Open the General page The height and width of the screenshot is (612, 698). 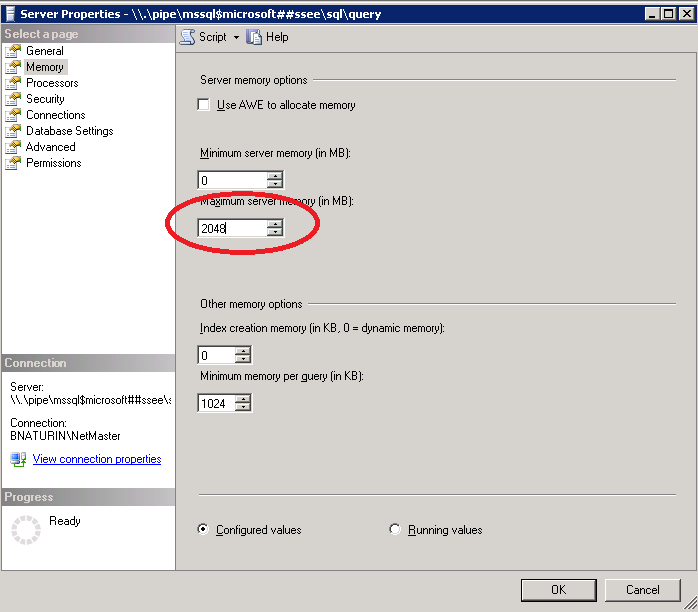45,51
